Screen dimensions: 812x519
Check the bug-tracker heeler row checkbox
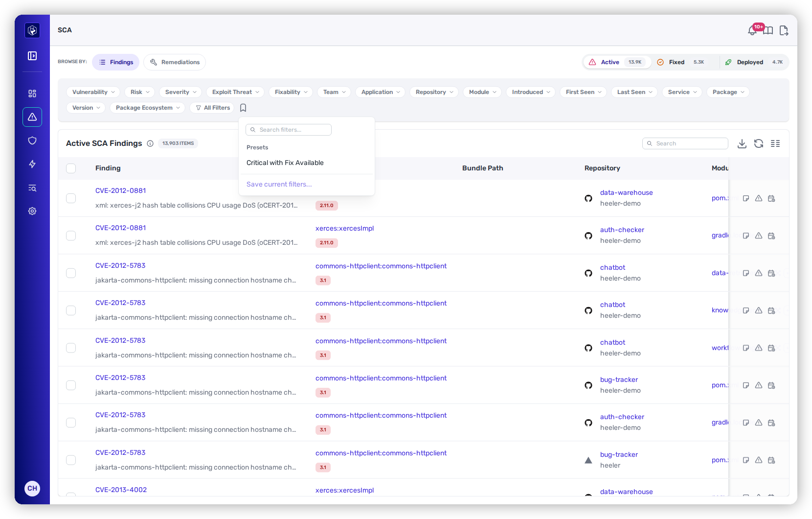71,460
